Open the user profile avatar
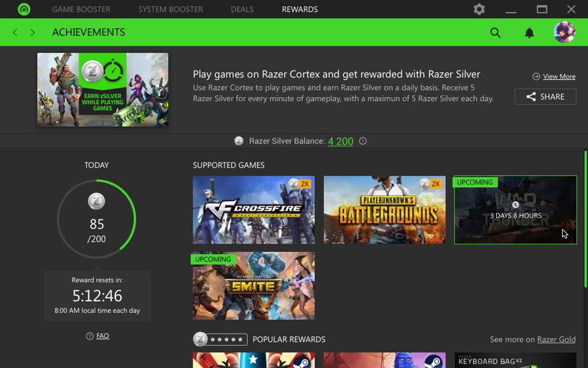The image size is (588, 368). point(564,32)
